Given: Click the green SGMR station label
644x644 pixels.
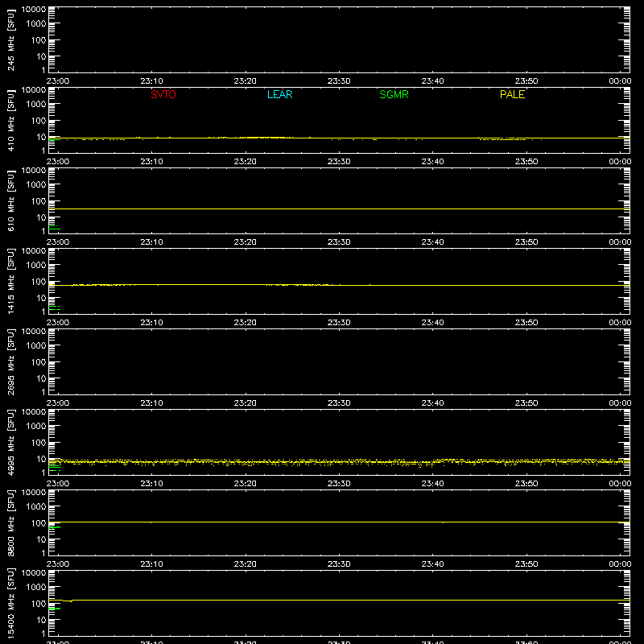Looking at the screenshot, I should point(394,94).
